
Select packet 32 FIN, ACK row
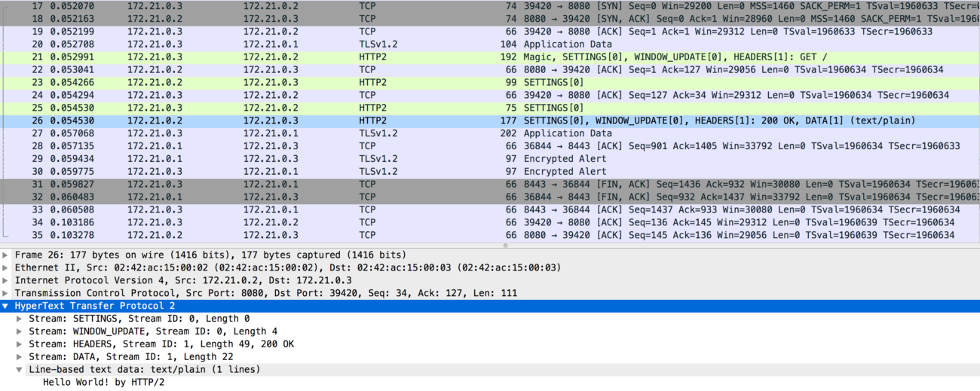coord(490,197)
